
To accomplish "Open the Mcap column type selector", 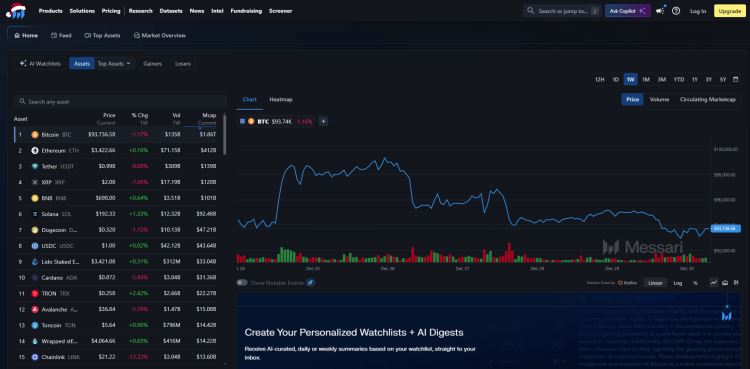I will tap(207, 123).
